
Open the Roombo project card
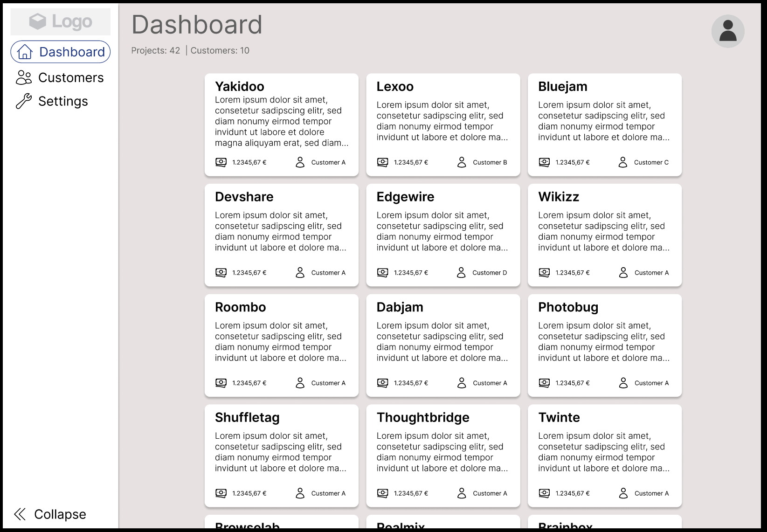pos(282,345)
